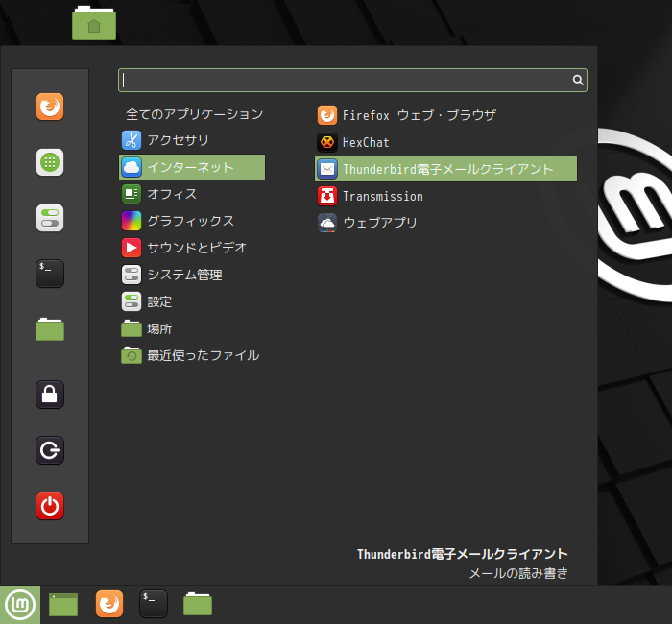Image resolution: width=672 pixels, height=624 pixels.
Task: Click the Linux Mint menu button in panel
Action: 20,604
